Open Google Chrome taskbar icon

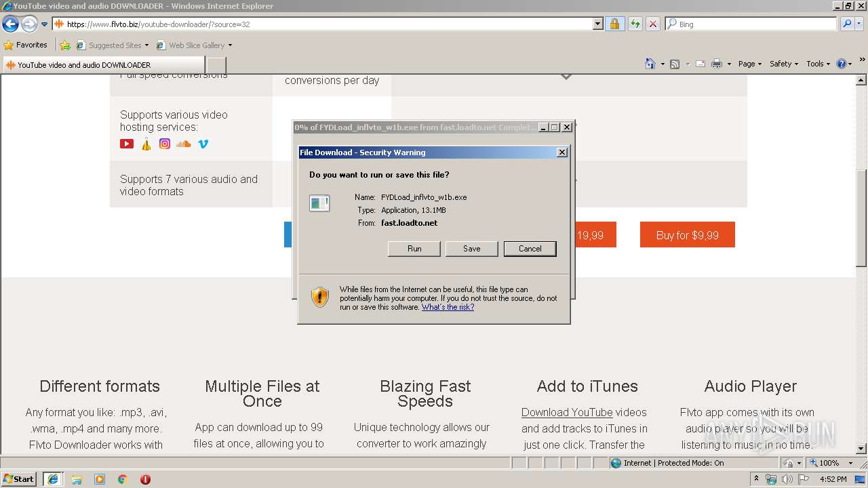point(123,479)
